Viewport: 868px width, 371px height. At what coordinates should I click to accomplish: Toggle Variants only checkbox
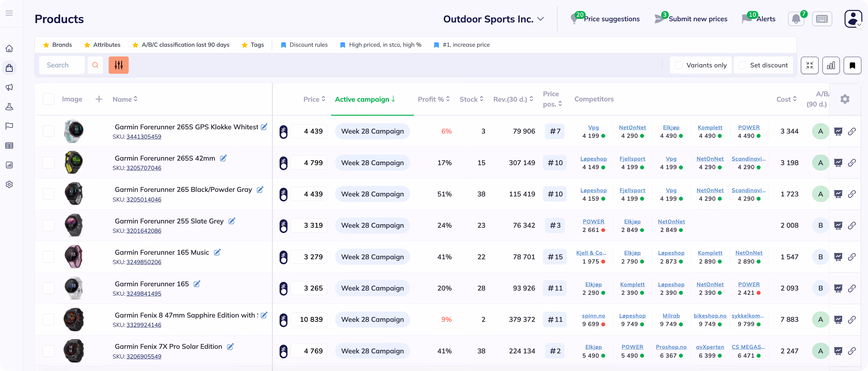pos(679,65)
